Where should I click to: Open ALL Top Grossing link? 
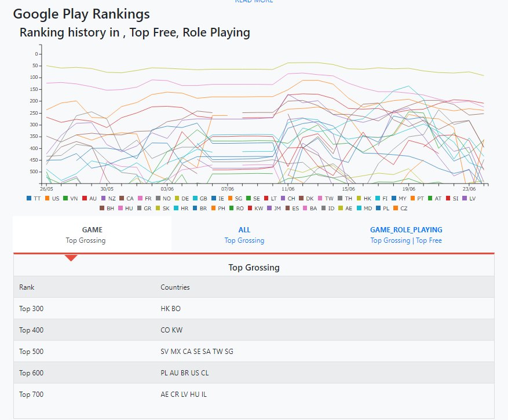click(244, 240)
